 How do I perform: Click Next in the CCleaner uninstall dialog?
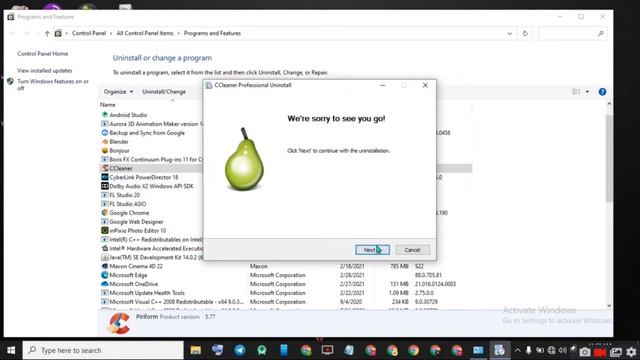click(372, 250)
